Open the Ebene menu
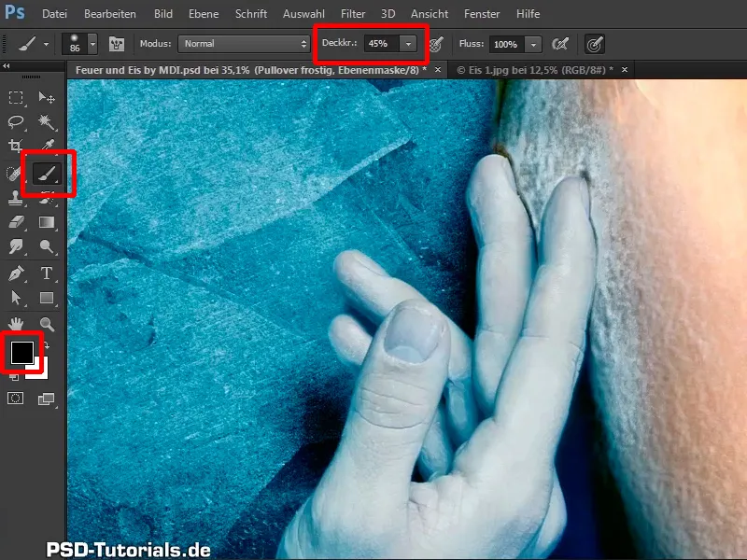The image size is (747, 560). tap(204, 14)
